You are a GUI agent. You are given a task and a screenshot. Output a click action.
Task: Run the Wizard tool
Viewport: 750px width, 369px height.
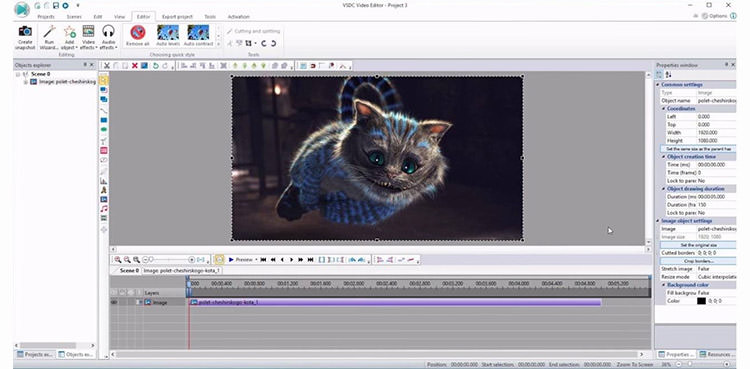tap(49, 37)
